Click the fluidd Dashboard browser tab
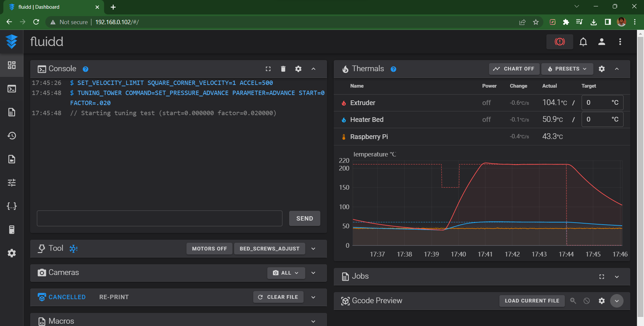 (x=54, y=7)
